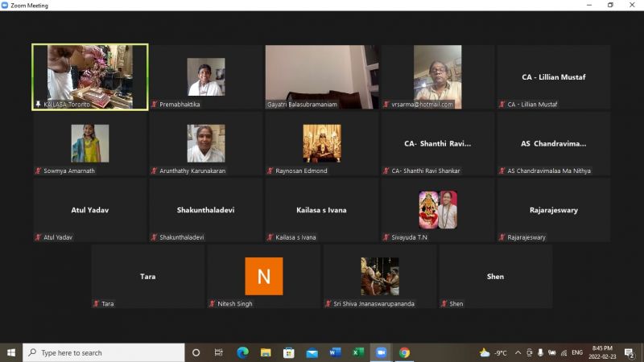This screenshot has height=362, width=644.
Task: Open the Mail app icon
Action: point(312,352)
